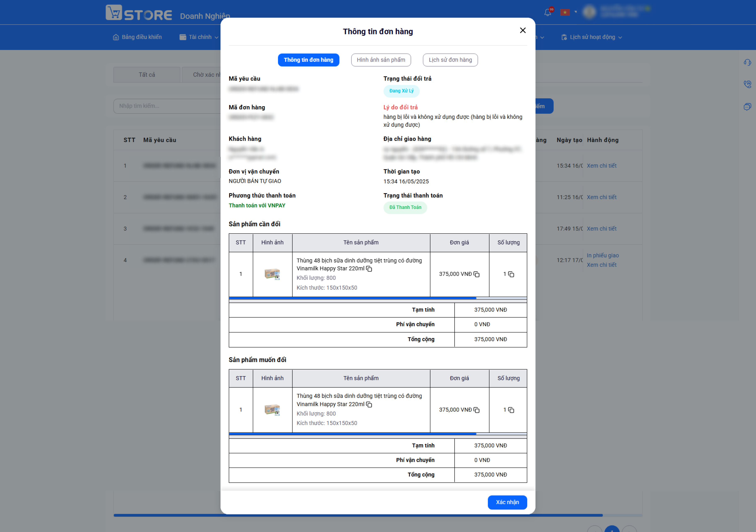Expand Lịch sử hoạt động menu
756x532 pixels.
[591, 37]
